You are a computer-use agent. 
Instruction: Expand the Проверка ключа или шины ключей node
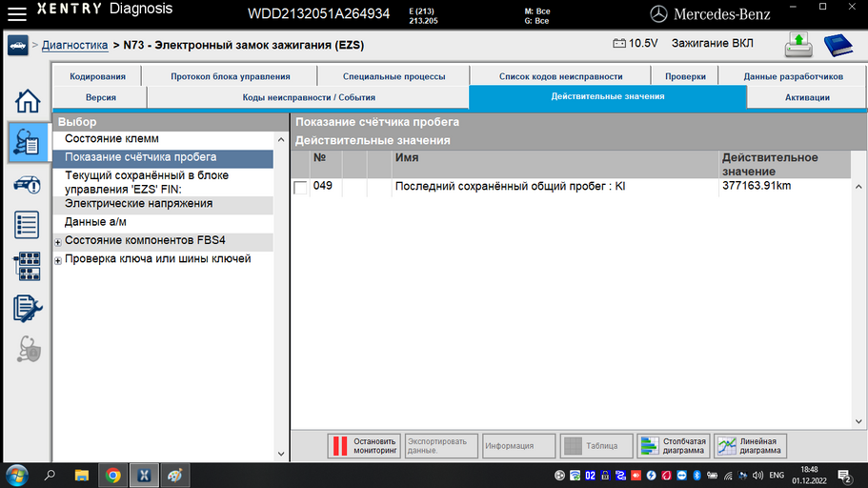[x=57, y=260]
